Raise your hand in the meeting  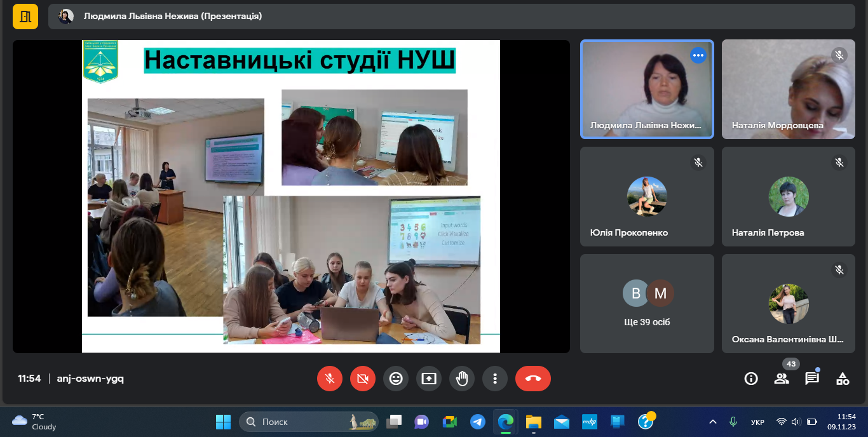[462, 379]
